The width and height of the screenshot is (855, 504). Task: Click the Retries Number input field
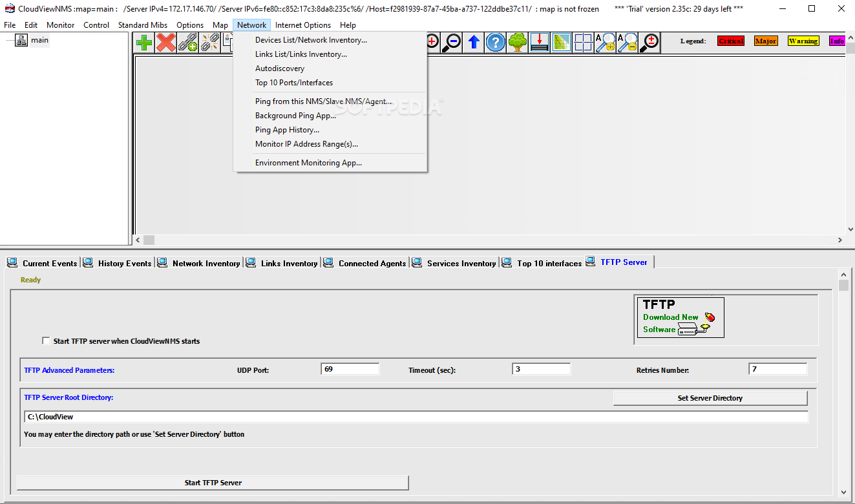click(777, 369)
